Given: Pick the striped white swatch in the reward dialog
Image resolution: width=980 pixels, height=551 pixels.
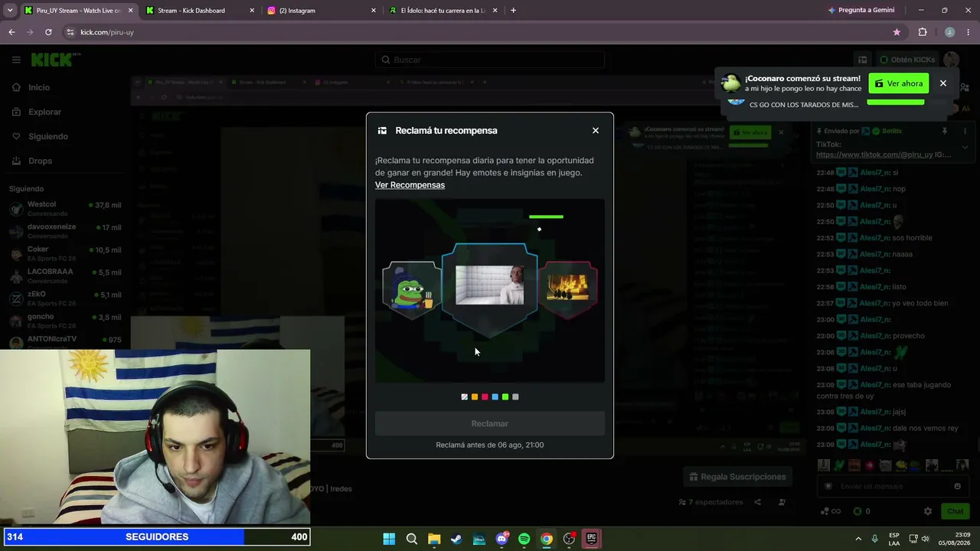Looking at the screenshot, I should (x=464, y=397).
